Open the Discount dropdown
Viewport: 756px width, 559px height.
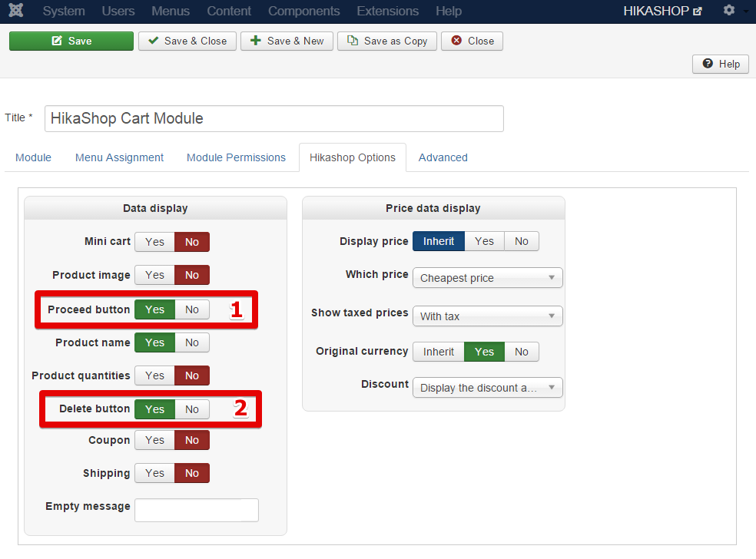[x=487, y=388]
